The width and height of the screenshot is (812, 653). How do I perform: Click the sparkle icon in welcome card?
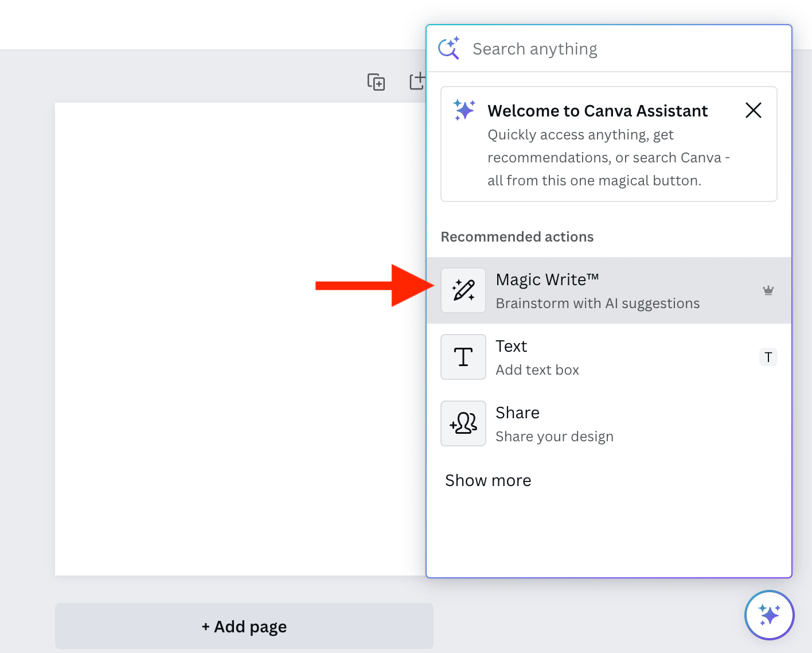[464, 109]
